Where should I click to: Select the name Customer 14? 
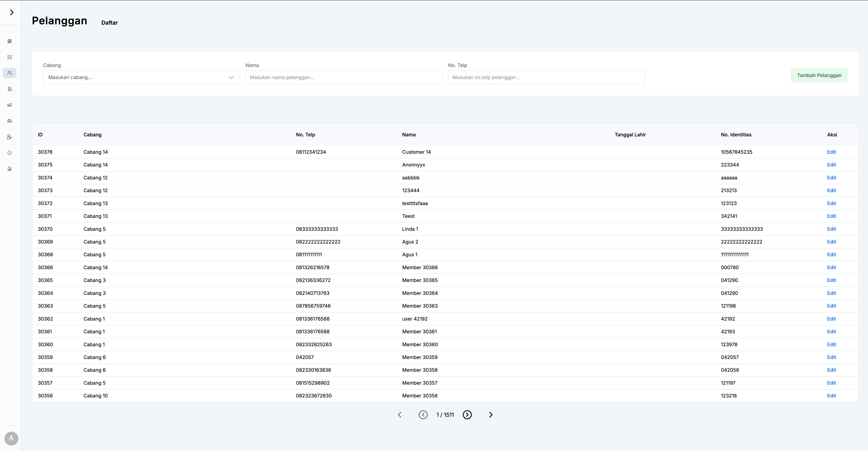(416, 152)
